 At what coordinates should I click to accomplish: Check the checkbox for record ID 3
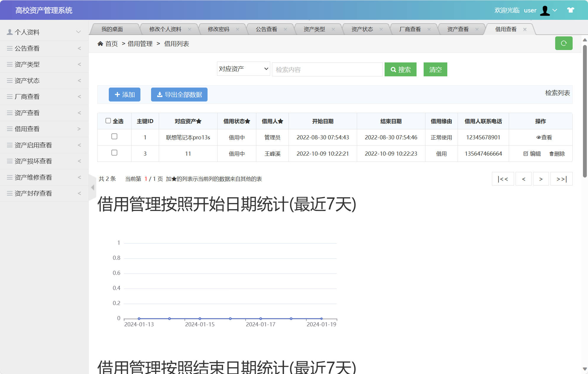click(x=114, y=153)
